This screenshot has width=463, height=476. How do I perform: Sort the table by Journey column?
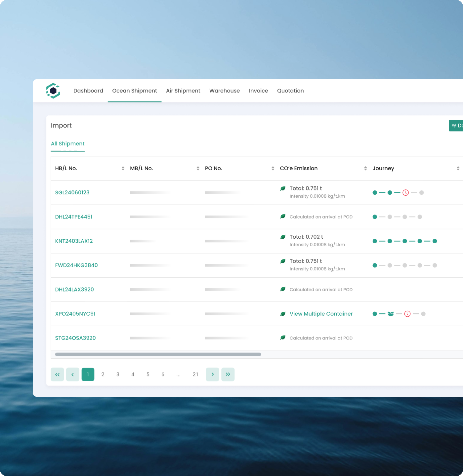click(458, 168)
